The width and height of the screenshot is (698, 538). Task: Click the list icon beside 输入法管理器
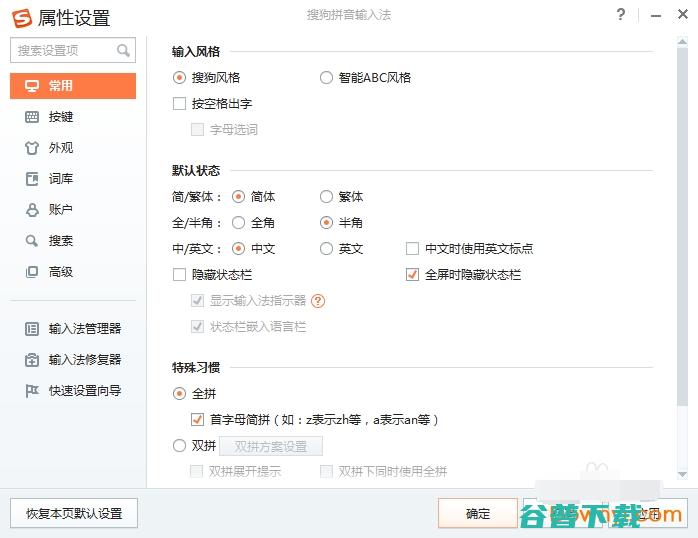click(32, 329)
